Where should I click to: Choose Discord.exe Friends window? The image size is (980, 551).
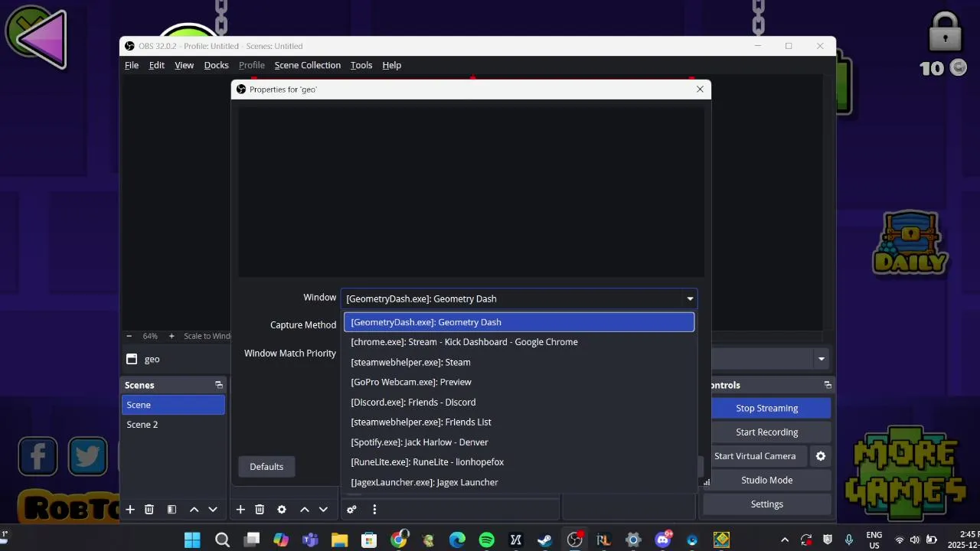(519, 403)
